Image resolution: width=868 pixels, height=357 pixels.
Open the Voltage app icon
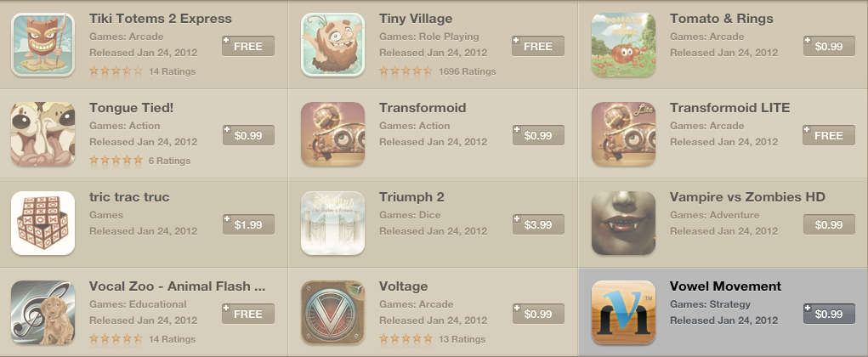click(332, 312)
